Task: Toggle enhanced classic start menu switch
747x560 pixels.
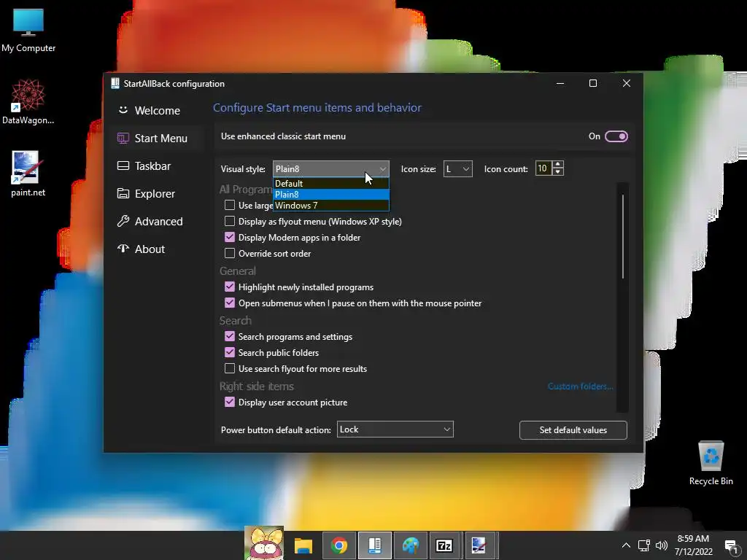Action: (616, 136)
